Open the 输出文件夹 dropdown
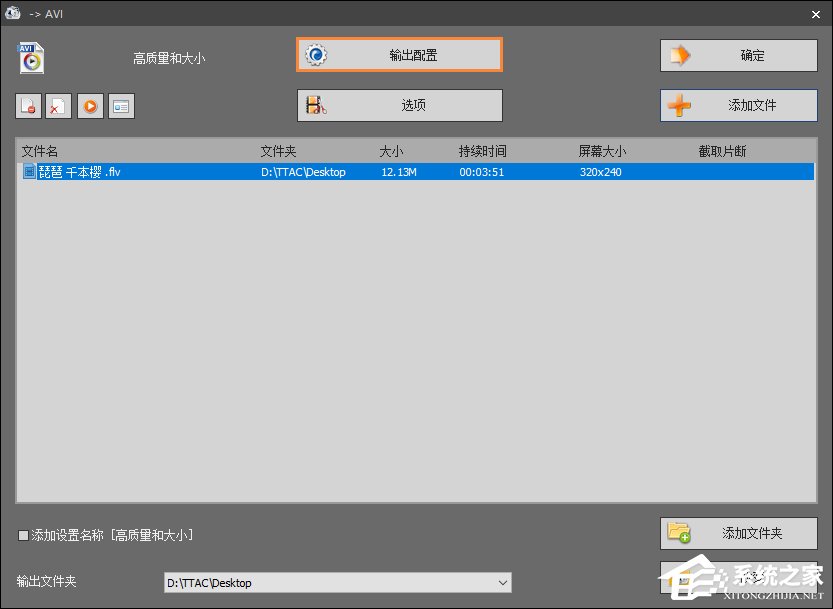This screenshot has width=833, height=609. (x=502, y=582)
